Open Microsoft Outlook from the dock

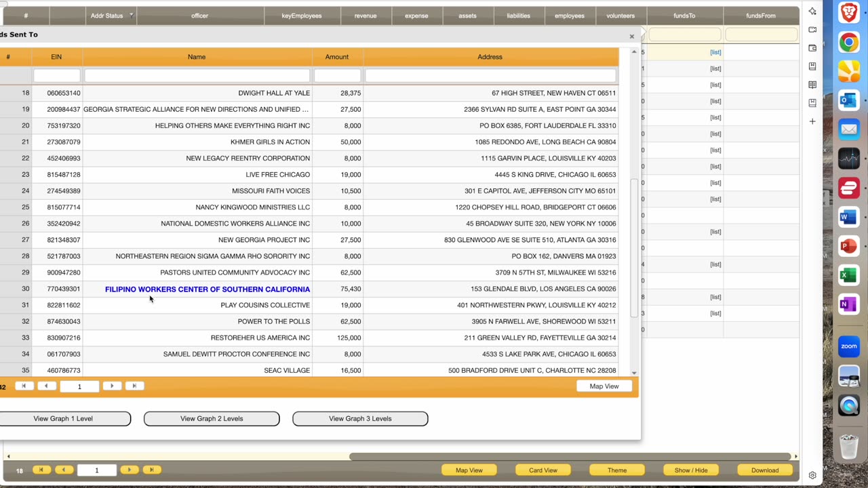(x=849, y=100)
